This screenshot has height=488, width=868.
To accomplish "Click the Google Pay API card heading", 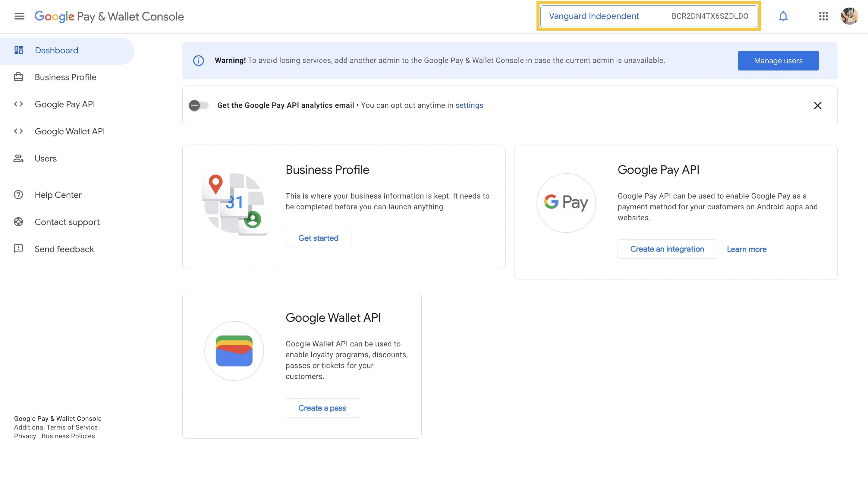I will click(659, 170).
